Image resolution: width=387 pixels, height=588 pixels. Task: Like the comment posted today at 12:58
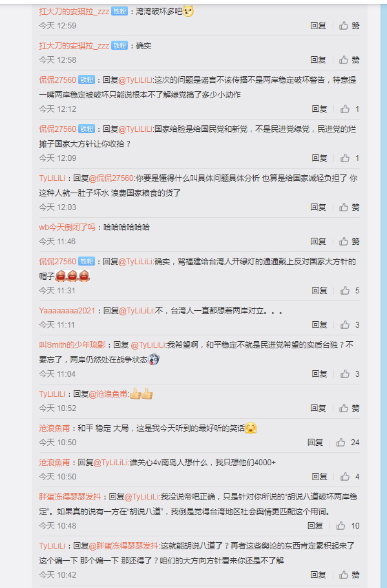[x=350, y=59]
